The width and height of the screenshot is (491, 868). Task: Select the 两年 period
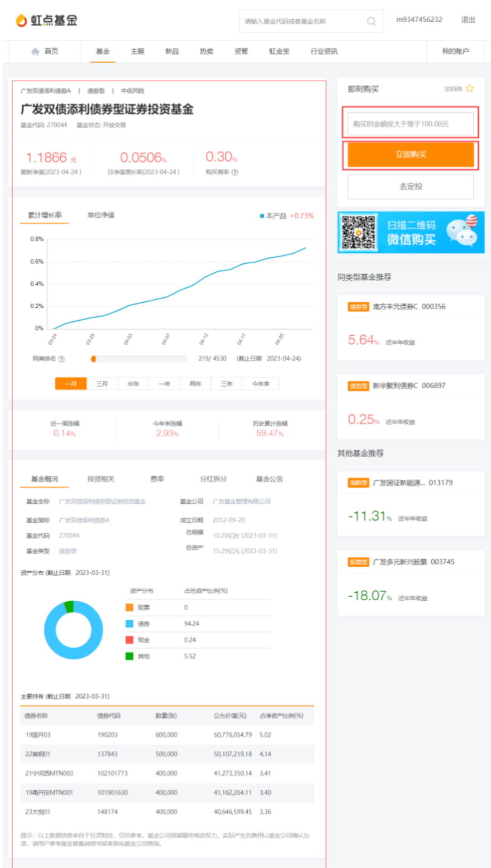point(196,384)
